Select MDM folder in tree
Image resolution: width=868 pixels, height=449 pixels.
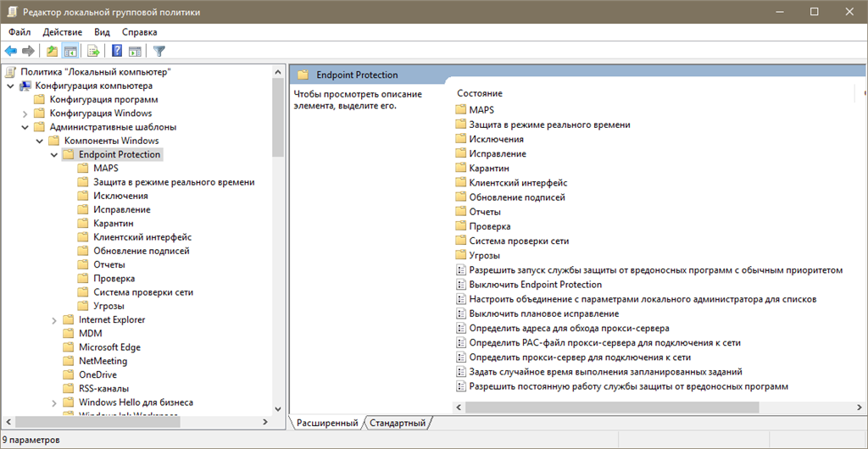[91, 334]
